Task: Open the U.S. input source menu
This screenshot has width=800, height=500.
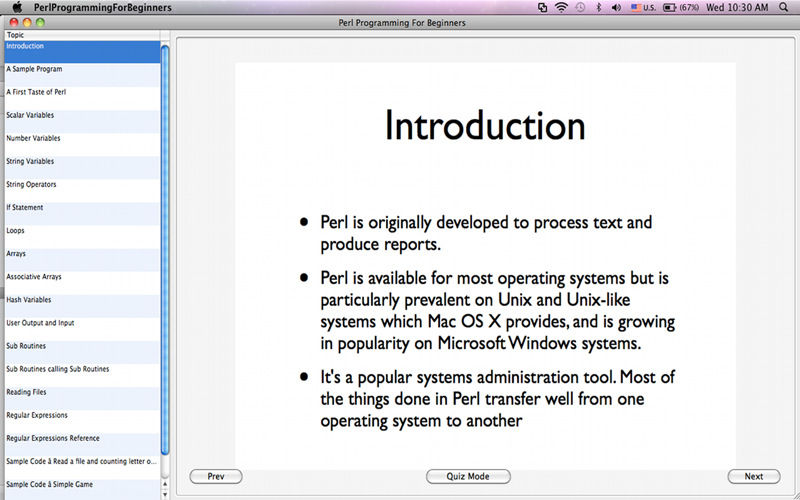Action: [x=643, y=8]
